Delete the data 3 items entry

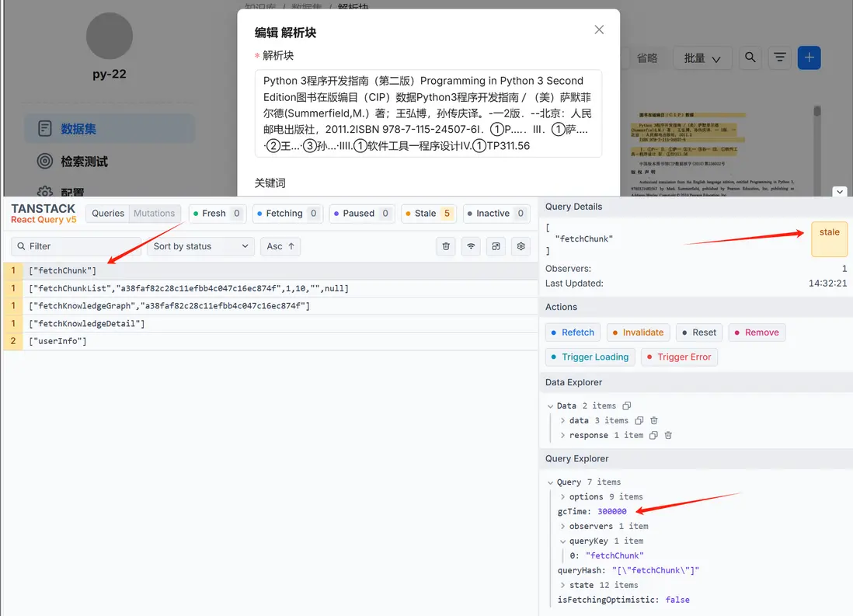pos(654,421)
